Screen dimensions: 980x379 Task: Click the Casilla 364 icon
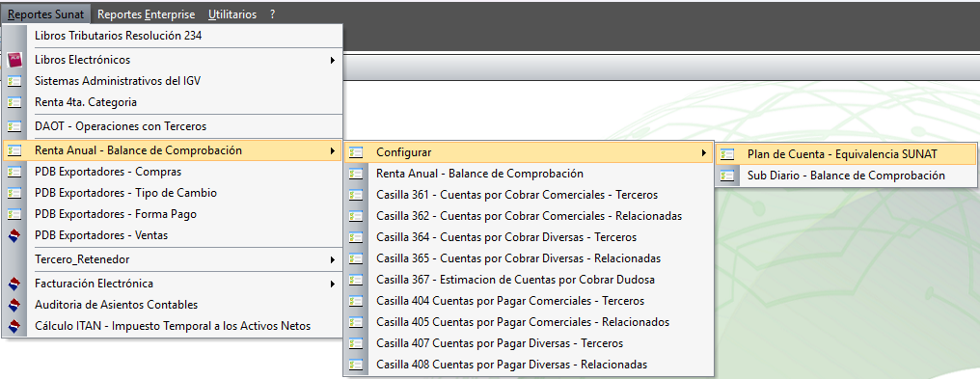356,237
